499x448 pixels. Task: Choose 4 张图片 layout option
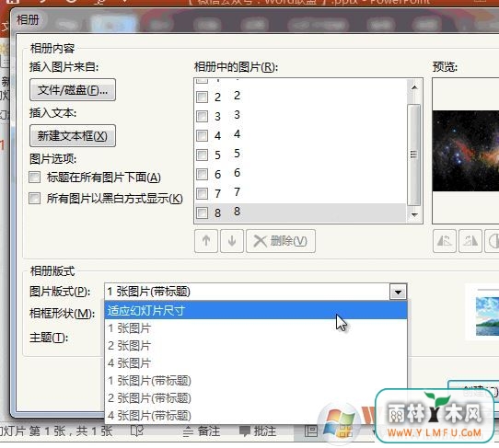pos(256,363)
